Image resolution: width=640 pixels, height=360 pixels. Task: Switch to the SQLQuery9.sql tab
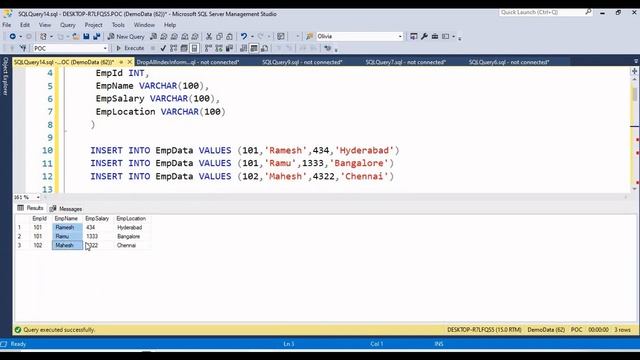point(302,62)
